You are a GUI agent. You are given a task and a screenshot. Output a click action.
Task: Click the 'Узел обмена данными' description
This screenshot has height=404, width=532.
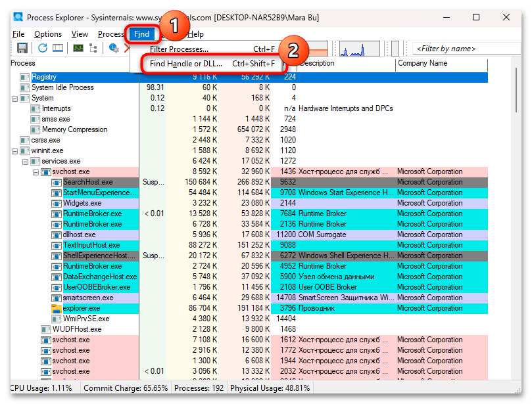[x=337, y=277]
